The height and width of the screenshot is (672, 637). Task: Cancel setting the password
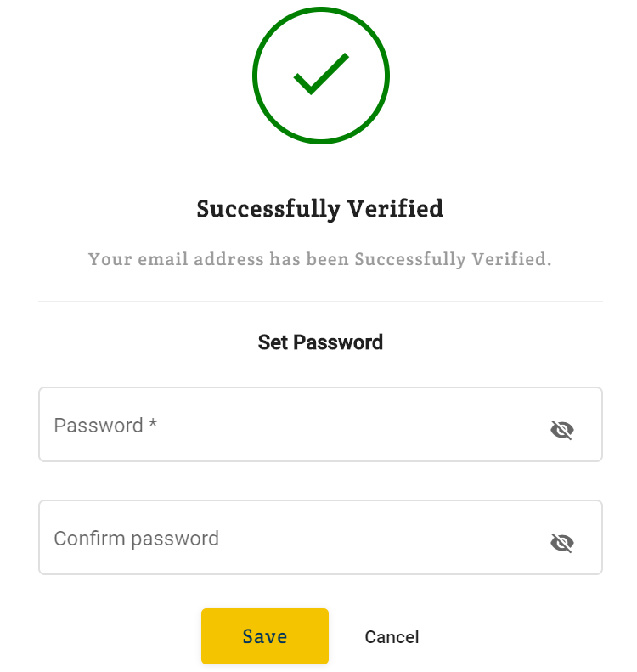(392, 637)
